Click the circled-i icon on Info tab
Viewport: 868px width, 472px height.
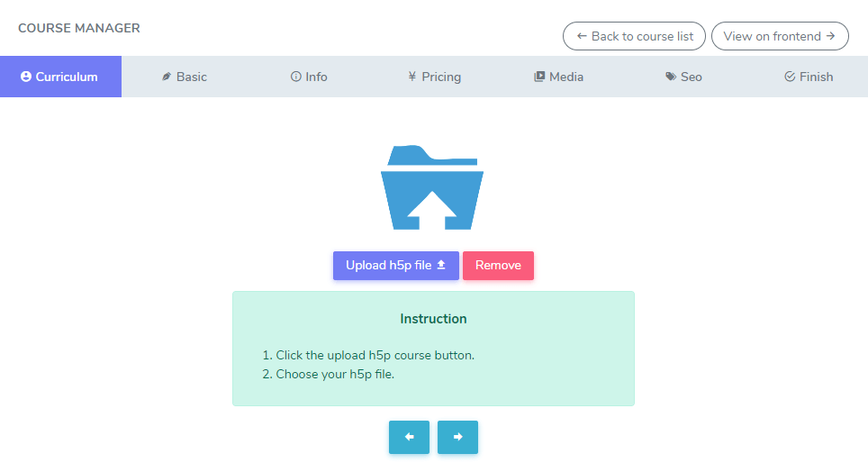tap(295, 77)
